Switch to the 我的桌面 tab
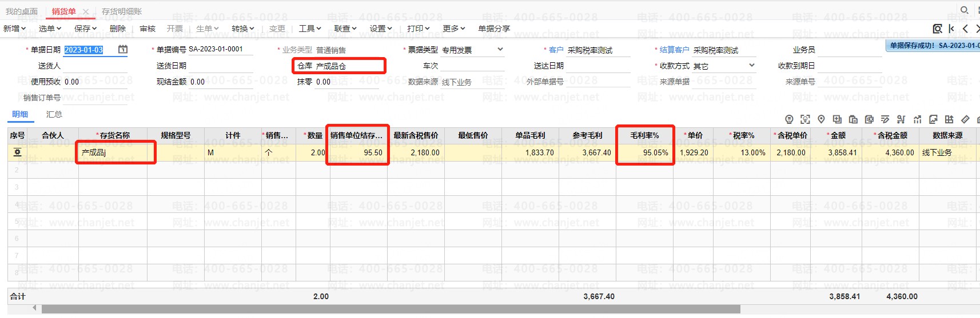 click(22, 11)
